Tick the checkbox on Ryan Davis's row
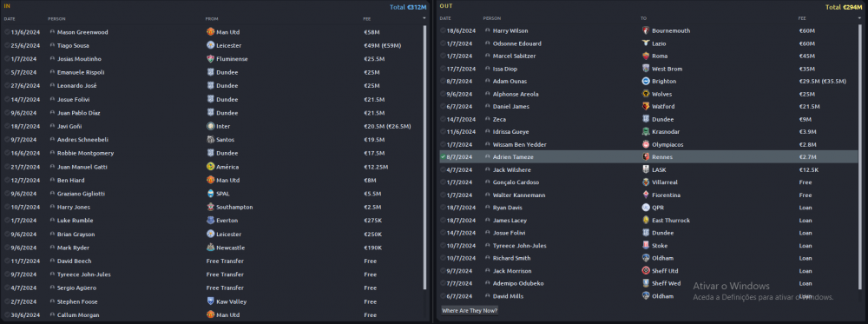The height and width of the screenshot is (324, 868). [x=443, y=208]
